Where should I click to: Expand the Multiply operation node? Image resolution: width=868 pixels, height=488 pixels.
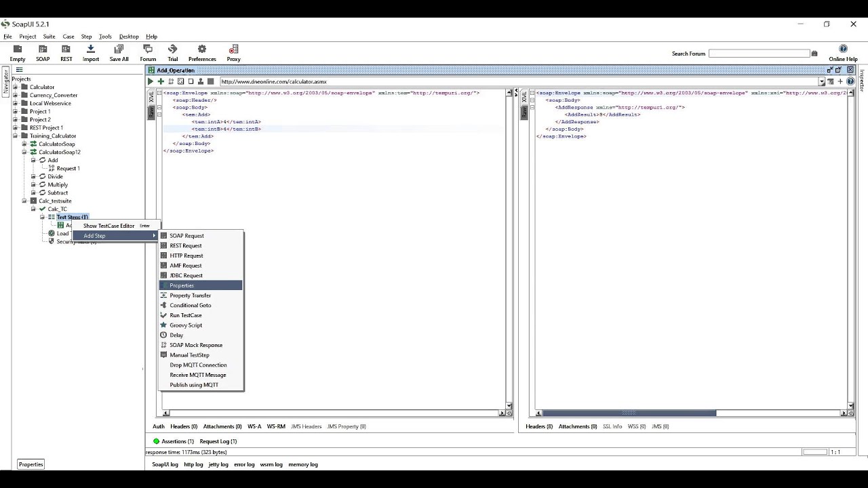pyautogui.click(x=33, y=184)
